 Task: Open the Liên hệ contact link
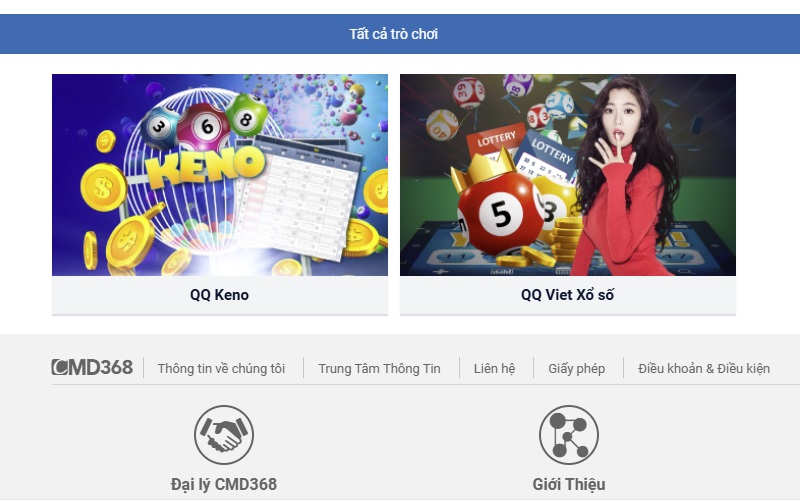tap(494, 368)
